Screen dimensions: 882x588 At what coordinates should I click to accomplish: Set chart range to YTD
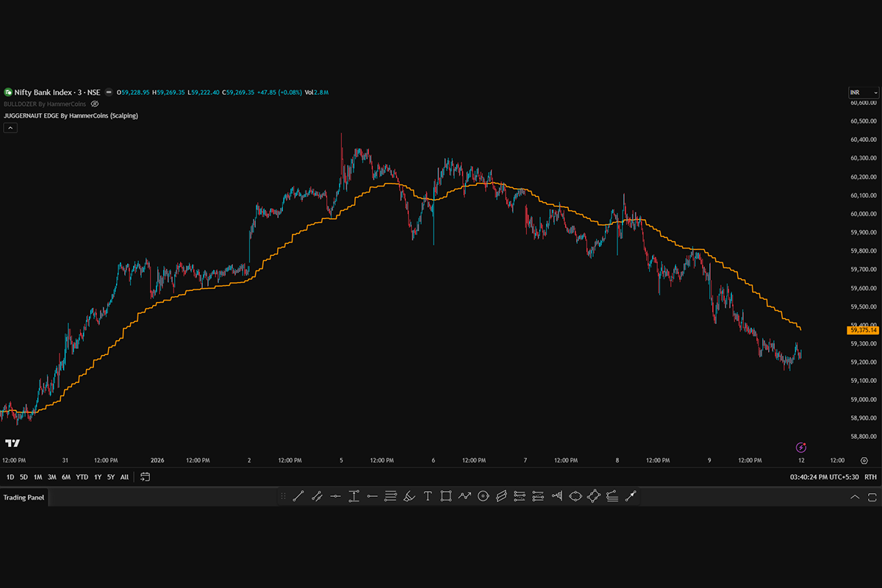82,477
